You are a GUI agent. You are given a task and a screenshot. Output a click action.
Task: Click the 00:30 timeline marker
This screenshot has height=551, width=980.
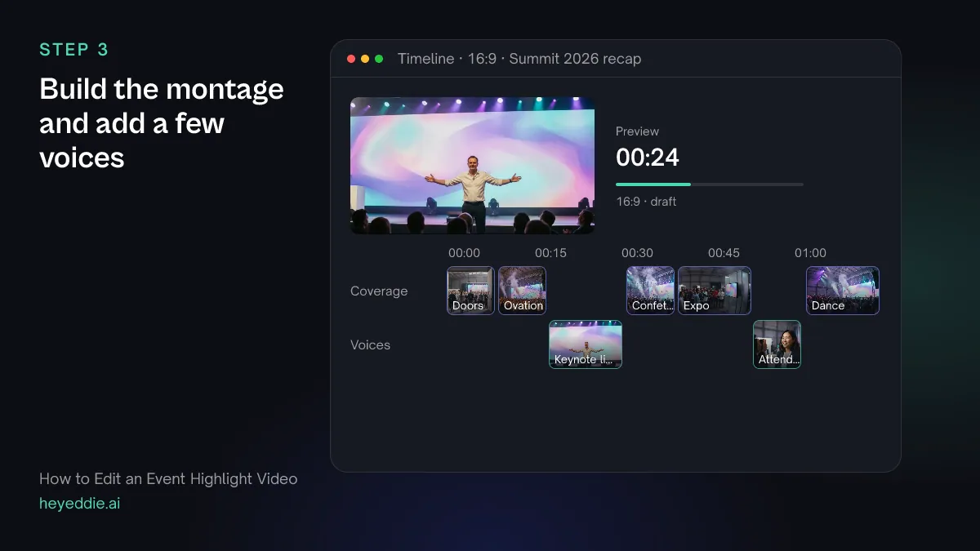(638, 253)
